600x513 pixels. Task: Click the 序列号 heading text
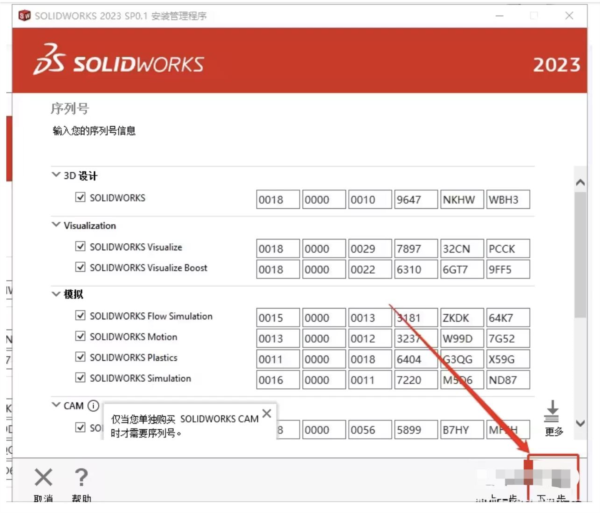tap(70, 108)
